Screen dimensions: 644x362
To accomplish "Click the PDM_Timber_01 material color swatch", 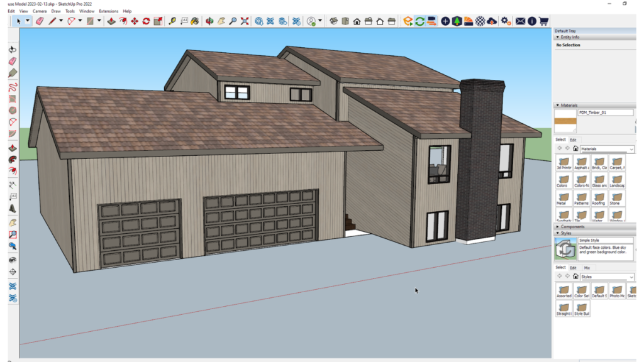I will point(565,121).
